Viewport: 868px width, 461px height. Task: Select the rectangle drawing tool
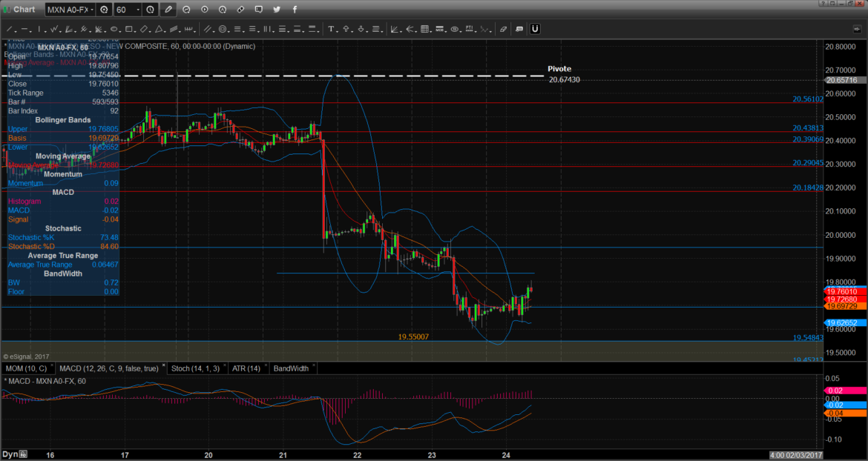[x=128, y=29]
